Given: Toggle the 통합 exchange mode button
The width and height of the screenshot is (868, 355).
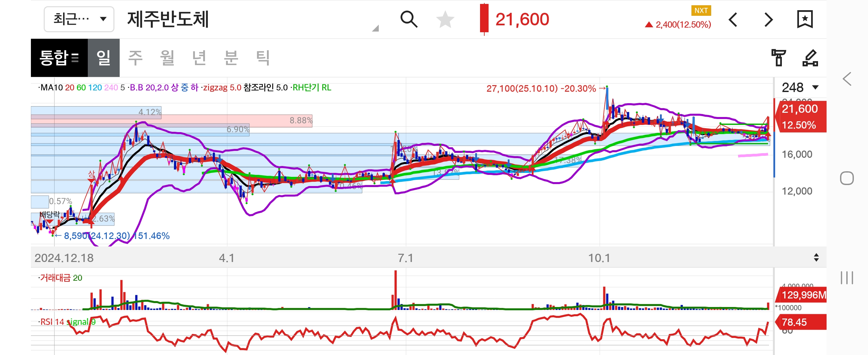Looking at the screenshot, I should pos(59,58).
